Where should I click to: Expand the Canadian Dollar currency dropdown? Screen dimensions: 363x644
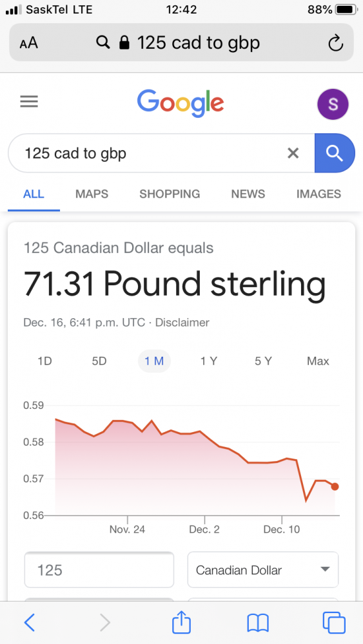[263, 570]
